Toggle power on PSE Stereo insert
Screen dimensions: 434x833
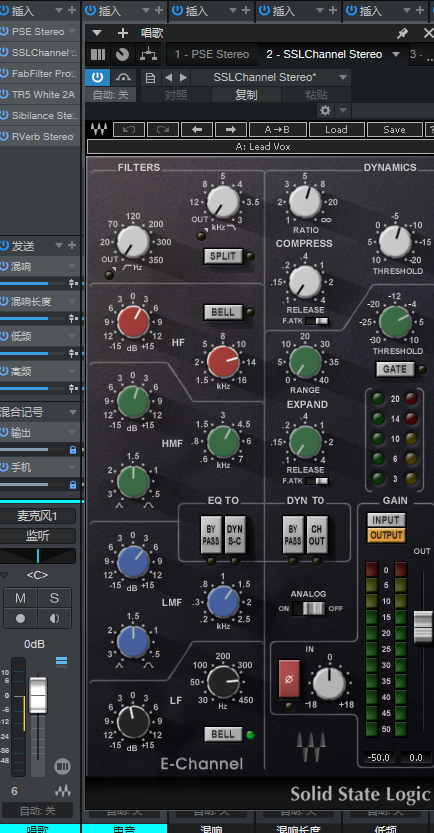click(5, 31)
